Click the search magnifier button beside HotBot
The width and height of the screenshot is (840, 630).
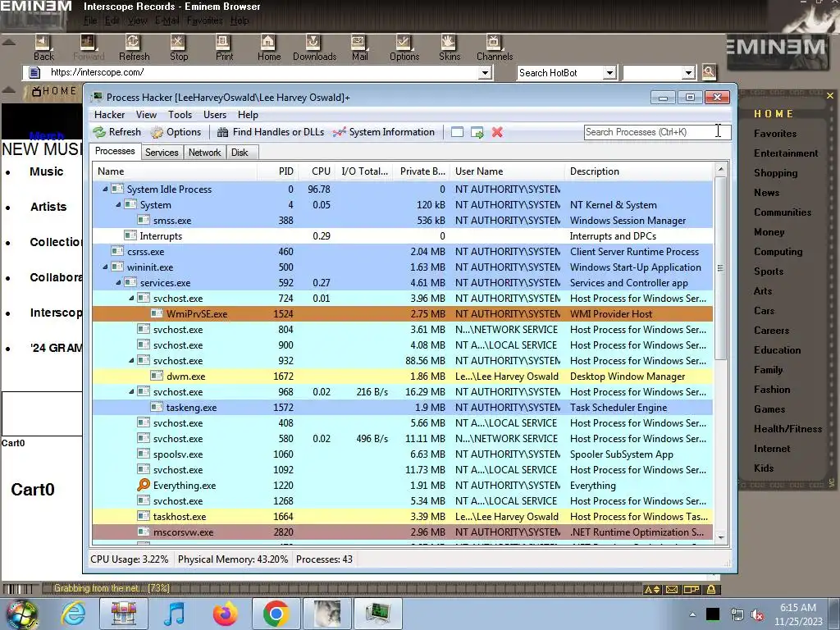709,72
